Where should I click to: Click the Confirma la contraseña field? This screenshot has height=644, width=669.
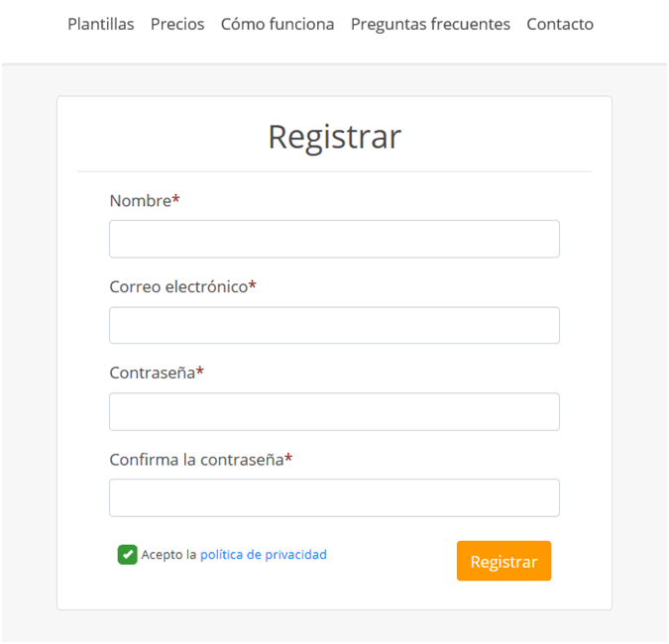click(334, 497)
